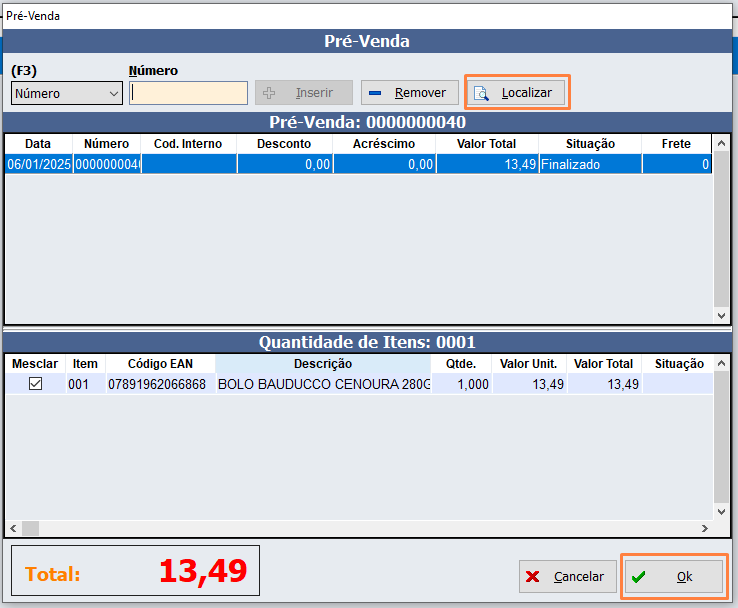The height and width of the screenshot is (608, 738).
Task: Click the magnifier icon on Localizar
Action: click(482, 93)
